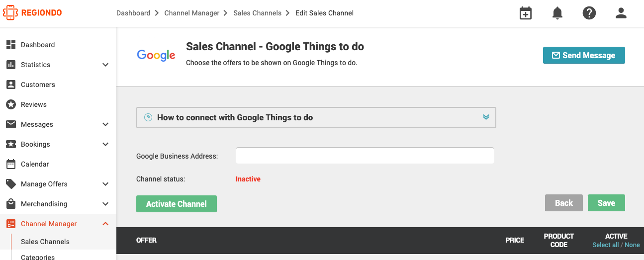Image resolution: width=644 pixels, height=260 pixels.
Task: Click the Reviews star icon
Action: pyautogui.click(x=11, y=104)
